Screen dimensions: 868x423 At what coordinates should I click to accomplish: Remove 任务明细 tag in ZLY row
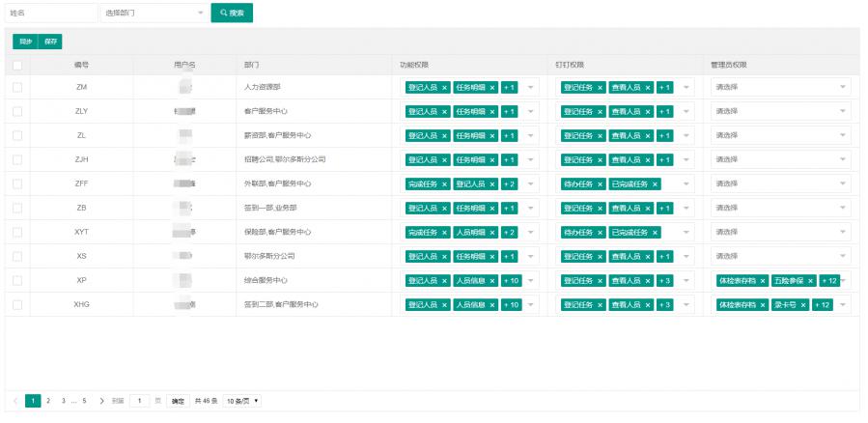click(492, 111)
